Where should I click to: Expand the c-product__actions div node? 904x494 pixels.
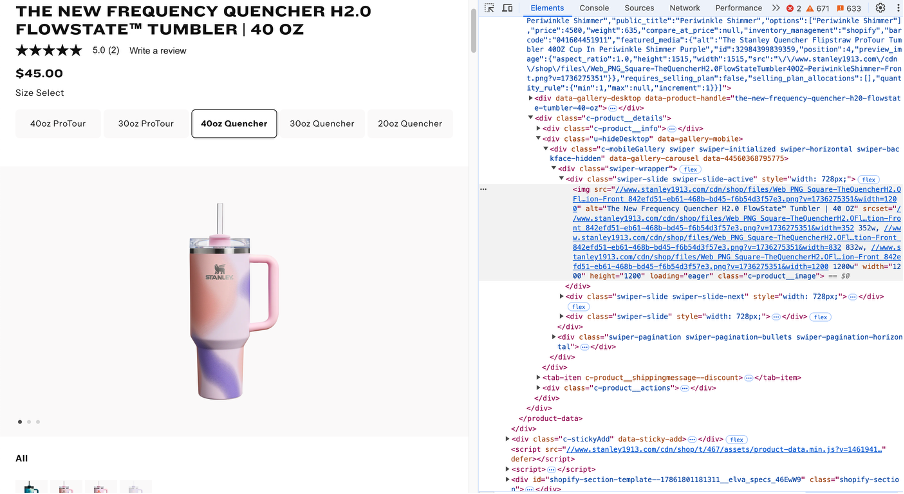(538, 388)
